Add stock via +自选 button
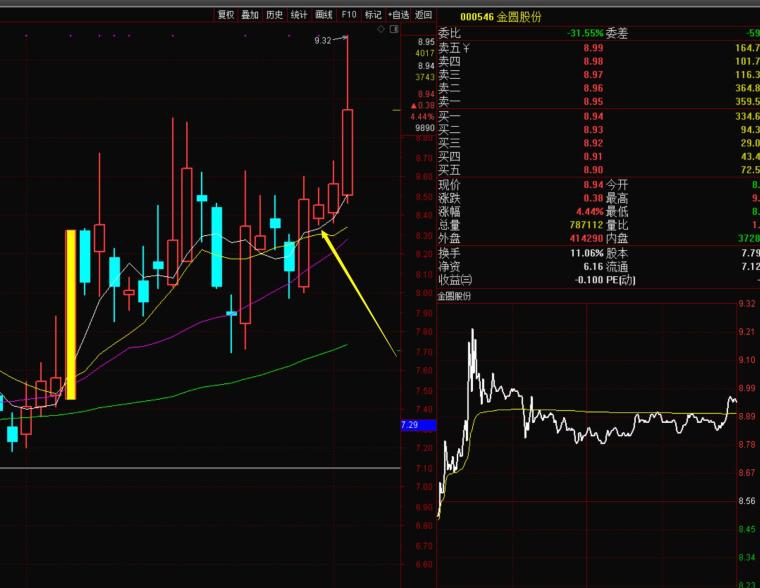 click(x=398, y=15)
